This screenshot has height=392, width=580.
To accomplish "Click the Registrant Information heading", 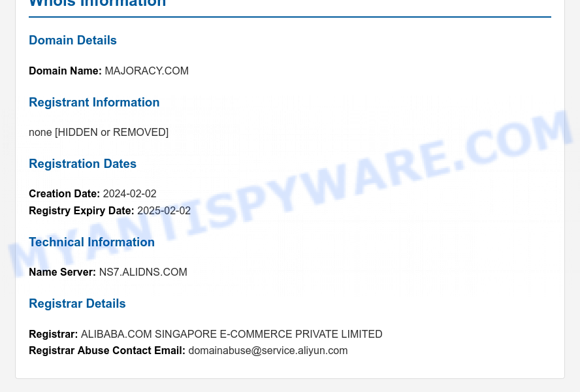I will point(94,102).
